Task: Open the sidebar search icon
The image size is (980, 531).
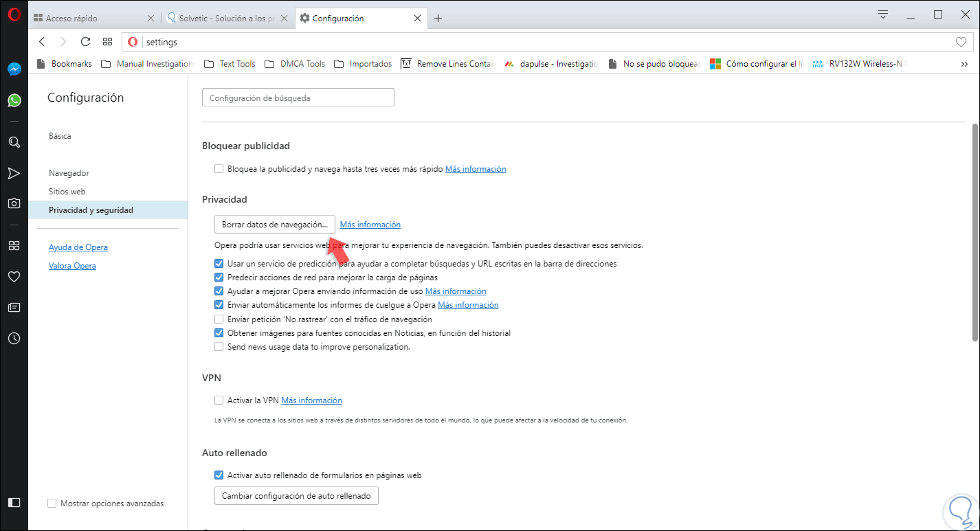Action: click(14, 142)
